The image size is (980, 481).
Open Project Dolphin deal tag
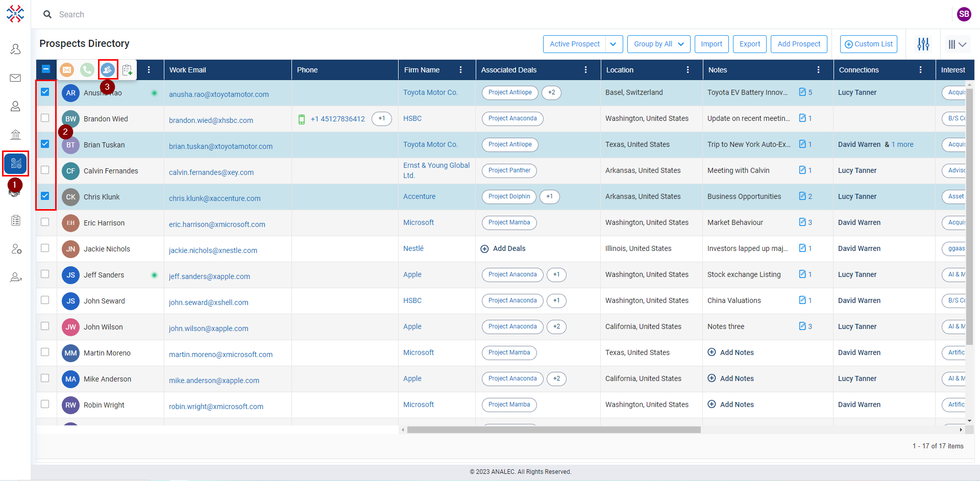point(509,196)
